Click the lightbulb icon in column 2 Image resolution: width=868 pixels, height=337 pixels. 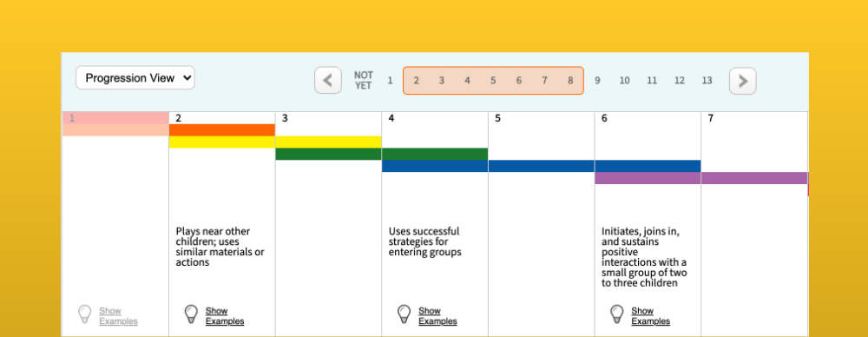[191, 314]
